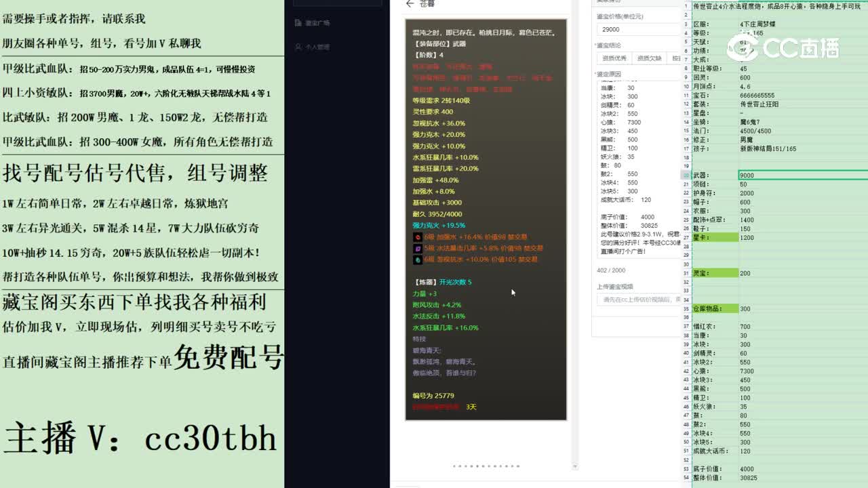868x488 pixels.
Task: Open the 个人管理 sidebar item
Action: (x=313, y=47)
